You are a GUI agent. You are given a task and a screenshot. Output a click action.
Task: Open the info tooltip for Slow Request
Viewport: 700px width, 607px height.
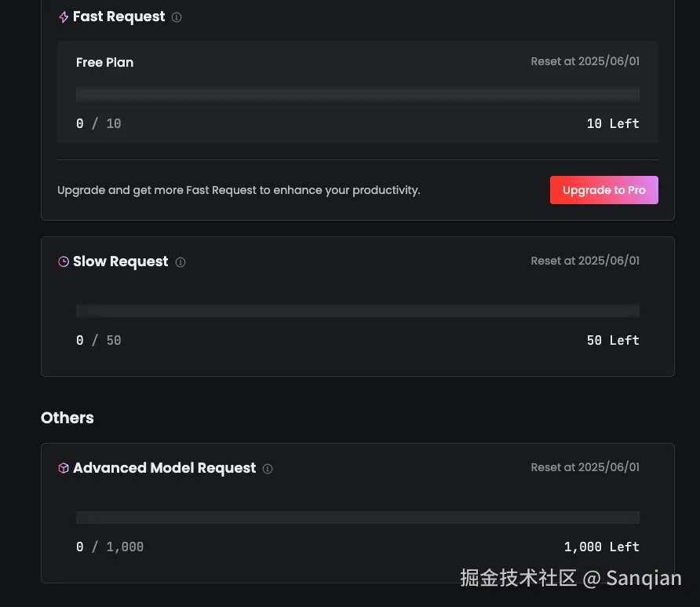(180, 262)
